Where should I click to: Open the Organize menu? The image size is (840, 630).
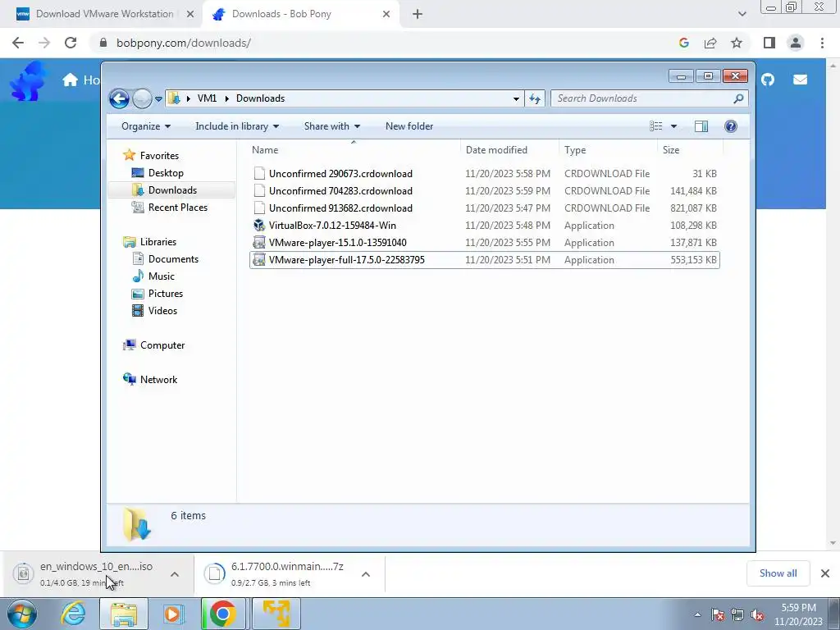[x=146, y=126]
